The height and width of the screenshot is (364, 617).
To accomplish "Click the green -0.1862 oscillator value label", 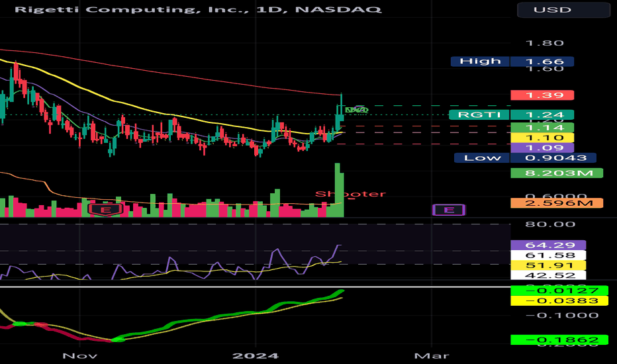I will (559, 340).
